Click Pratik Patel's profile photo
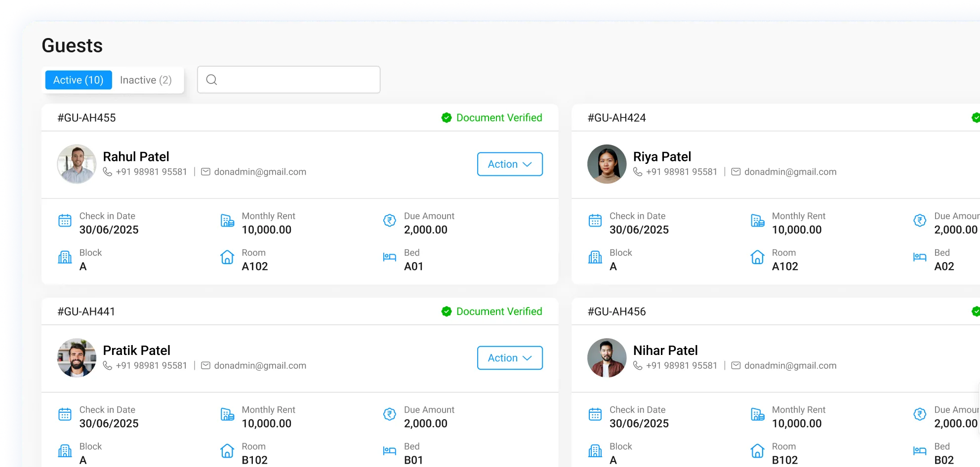 pyautogui.click(x=77, y=358)
